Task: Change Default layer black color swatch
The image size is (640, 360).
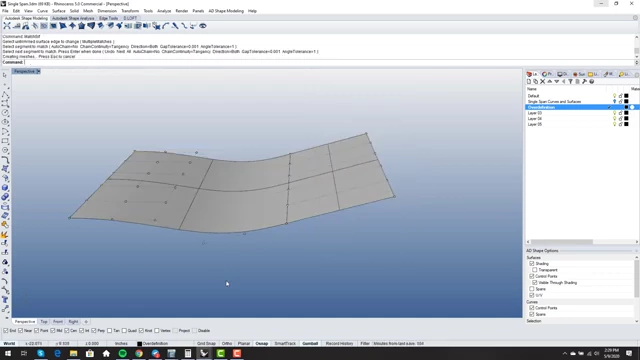Action: click(627, 96)
